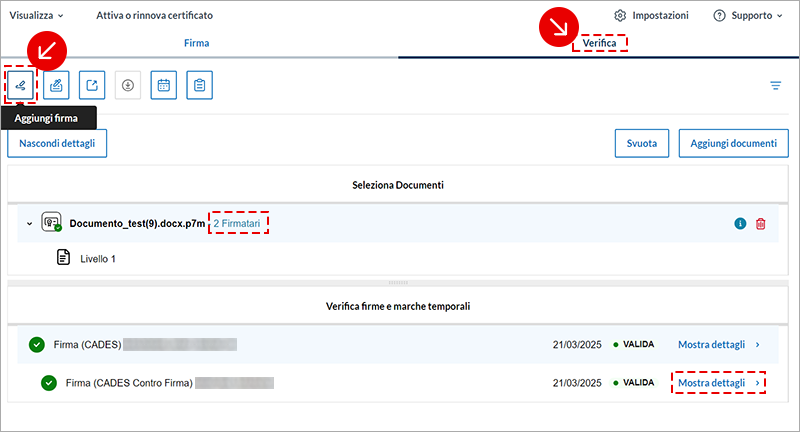Viewport: 800px width, 432px height.
Task: Click the calendar toolbar icon
Action: 164,85
